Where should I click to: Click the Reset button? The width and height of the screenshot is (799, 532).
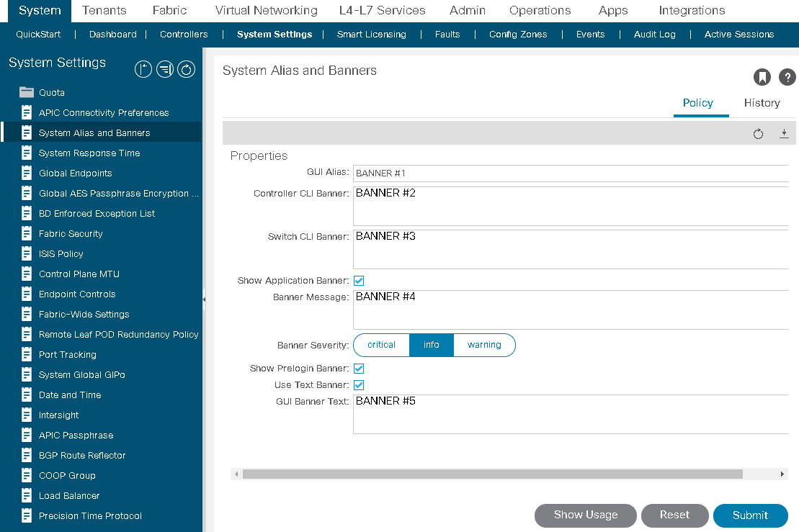click(x=674, y=515)
